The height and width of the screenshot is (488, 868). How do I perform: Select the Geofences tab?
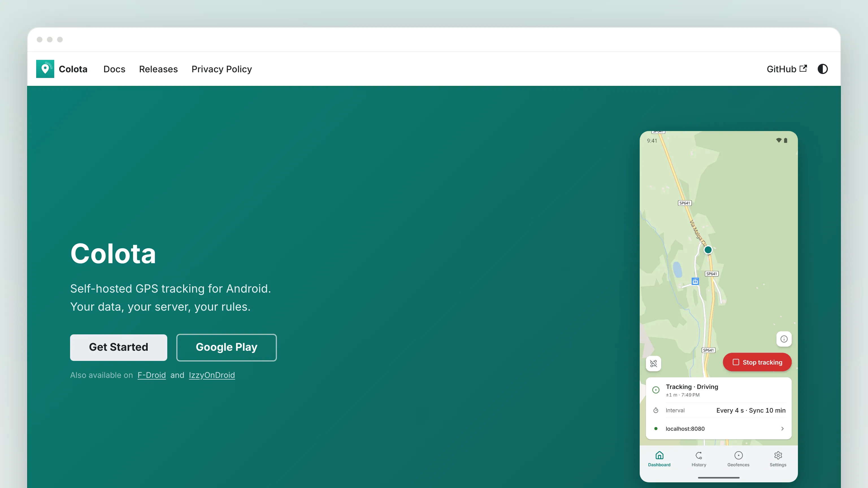[x=738, y=459]
